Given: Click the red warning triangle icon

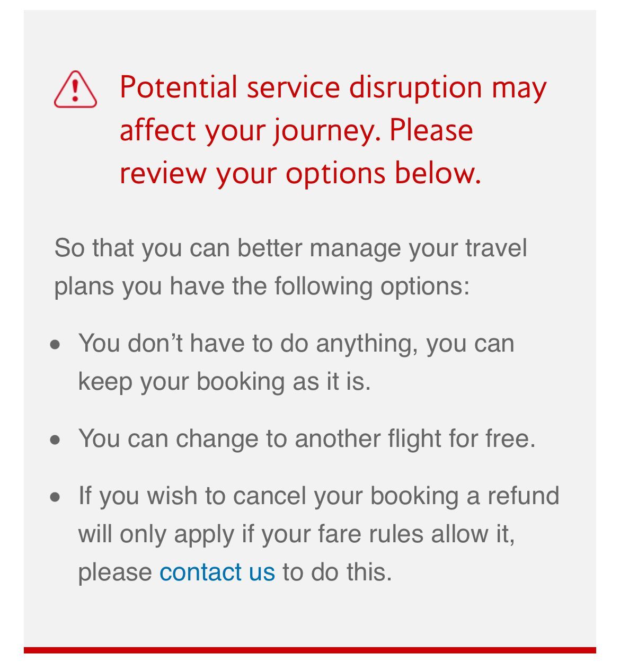Looking at the screenshot, I should [75, 90].
